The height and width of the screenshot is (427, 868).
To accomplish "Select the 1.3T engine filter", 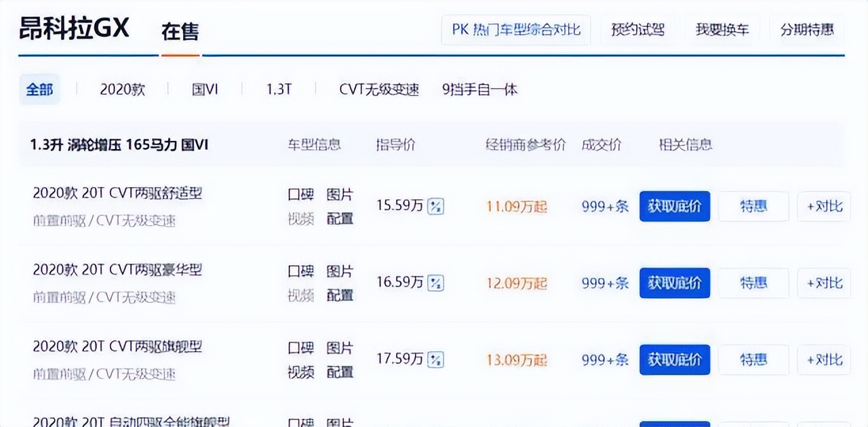I will coord(279,89).
